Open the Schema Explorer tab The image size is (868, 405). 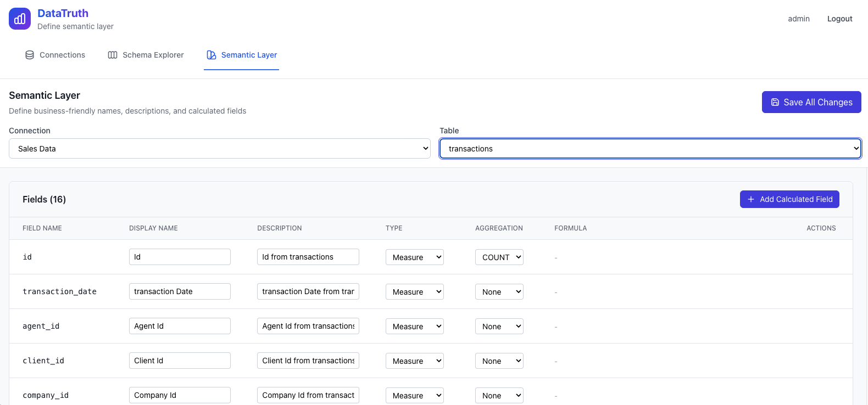(146, 55)
